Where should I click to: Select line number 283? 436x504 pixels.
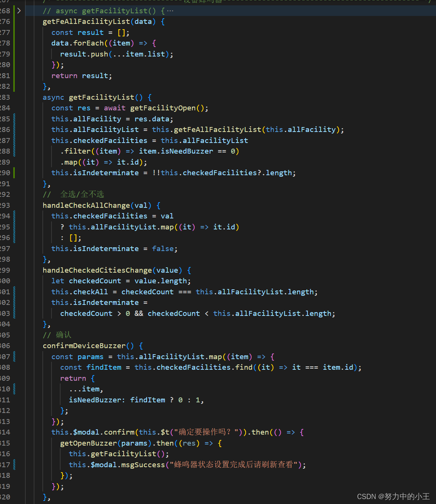click(5, 97)
